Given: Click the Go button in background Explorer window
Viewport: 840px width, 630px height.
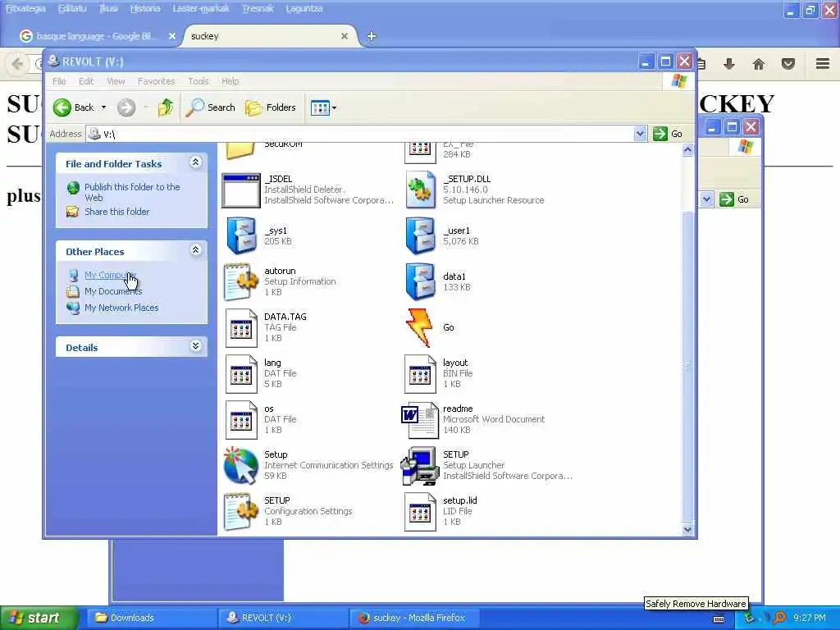Looking at the screenshot, I should pos(734,199).
